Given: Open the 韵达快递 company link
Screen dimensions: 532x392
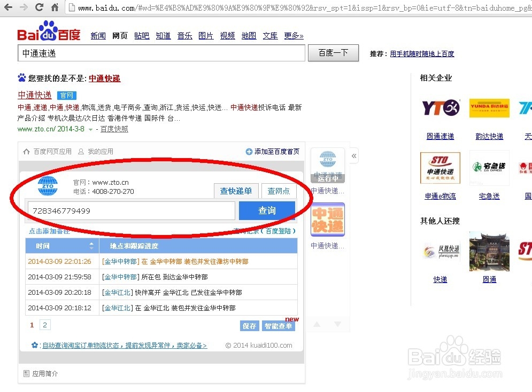Looking at the screenshot, I should pyautogui.click(x=489, y=136).
